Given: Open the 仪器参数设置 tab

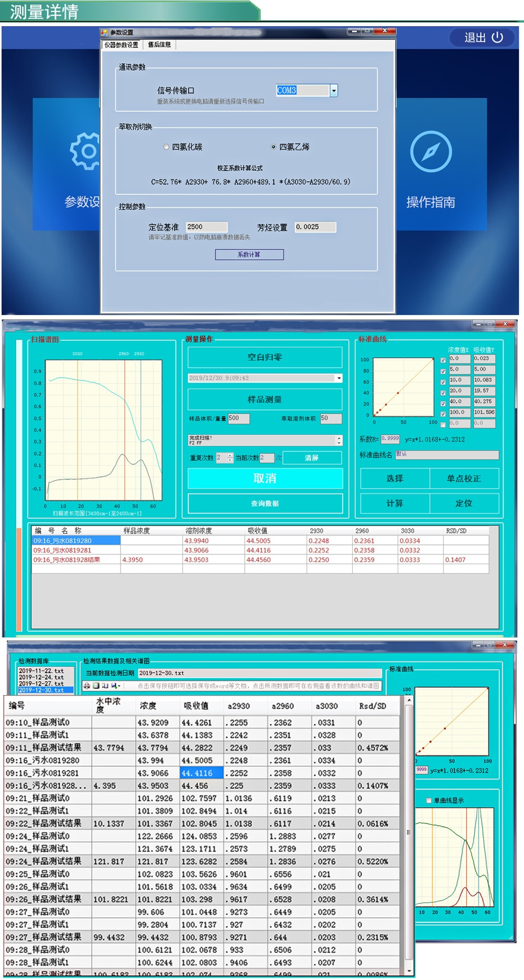Looking at the screenshot, I should coord(121,45).
